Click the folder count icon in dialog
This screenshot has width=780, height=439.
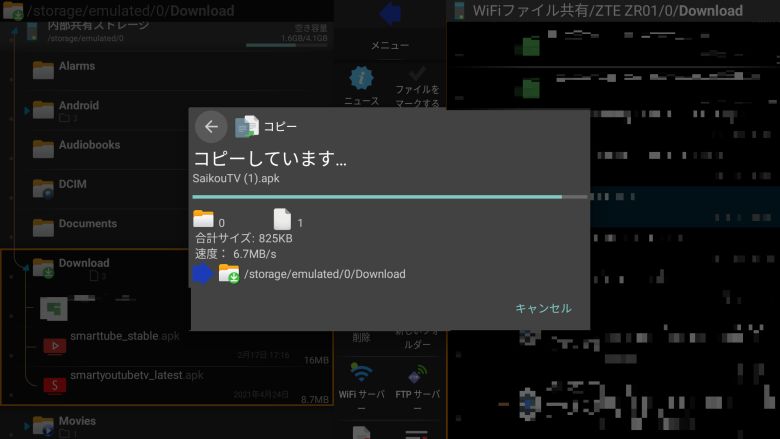point(203,219)
